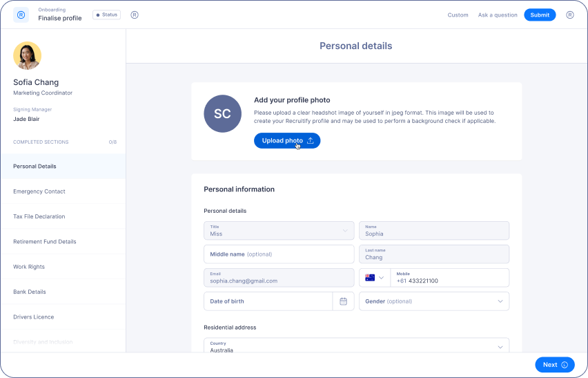Screen dimensions: 588x378
Task: Select Personal Details section in sidebar
Action: point(63,167)
